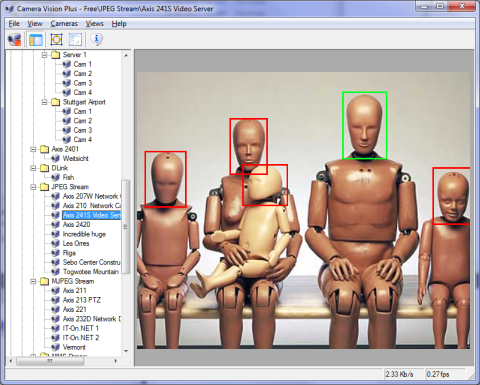480x385 pixels.
Task: Select Axis 241S Video Server entry
Action: point(92,215)
